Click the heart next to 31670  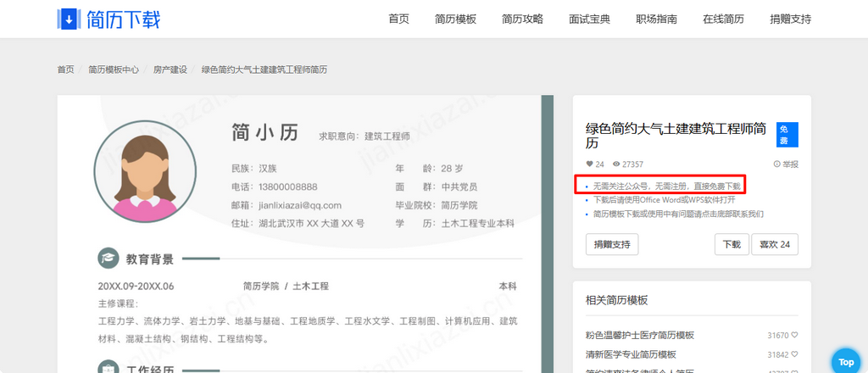pos(794,335)
